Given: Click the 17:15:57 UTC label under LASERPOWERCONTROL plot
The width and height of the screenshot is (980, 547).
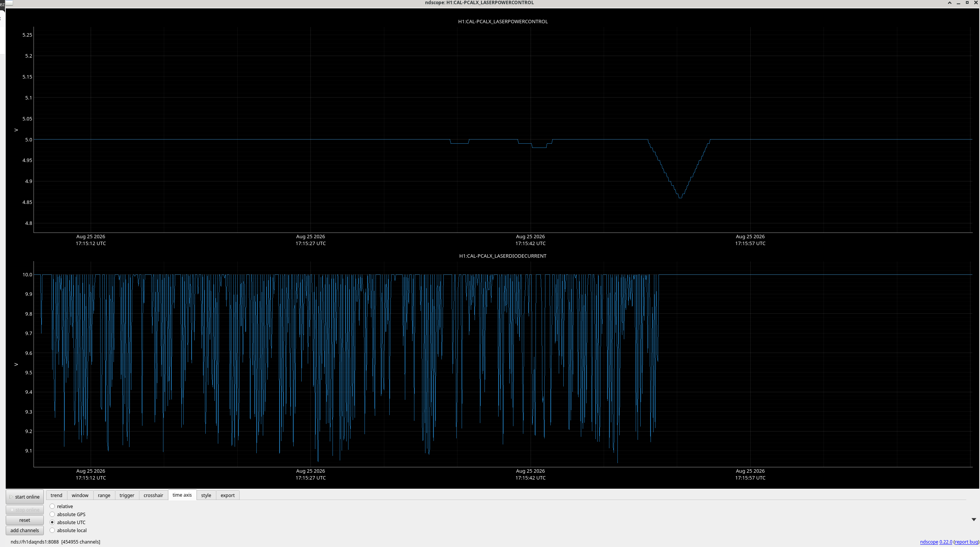Looking at the screenshot, I should tap(750, 243).
